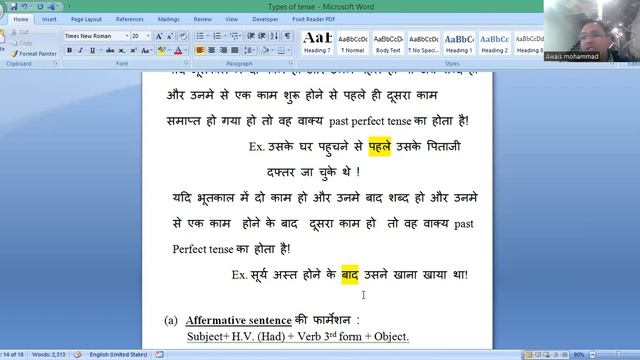Click the Grow Font icon
The image size is (640, 360).
pyautogui.click(x=159, y=36)
